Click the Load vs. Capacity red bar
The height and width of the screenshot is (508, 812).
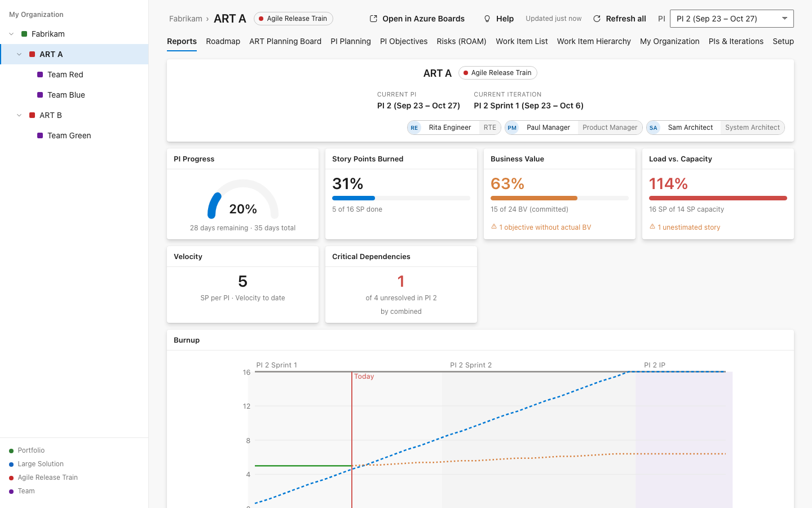(x=718, y=198)
